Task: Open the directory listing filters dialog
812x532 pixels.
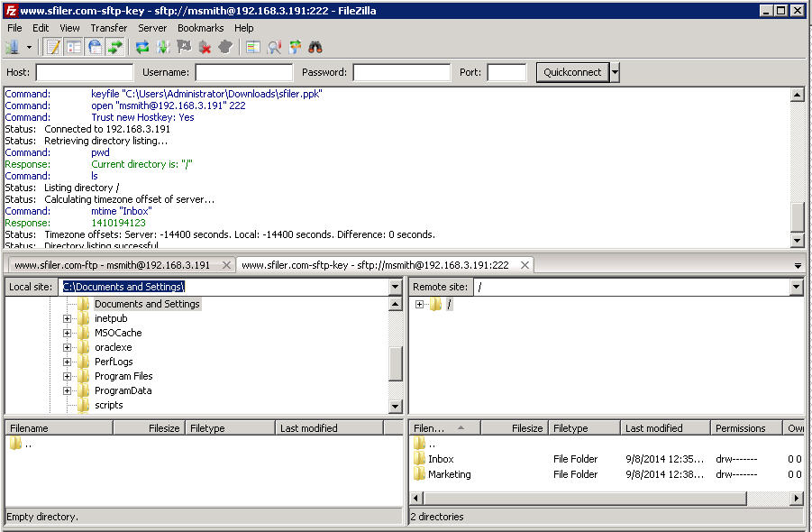Action: point(252,48)
